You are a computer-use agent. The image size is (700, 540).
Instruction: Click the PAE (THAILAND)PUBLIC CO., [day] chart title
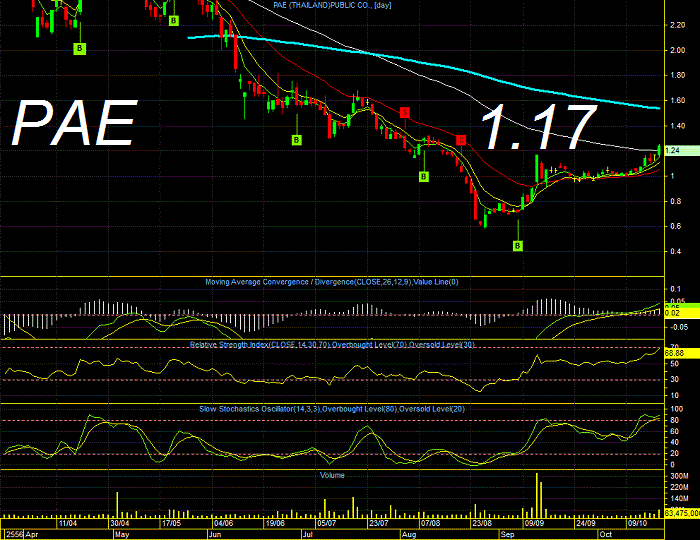tap(332, 5)
